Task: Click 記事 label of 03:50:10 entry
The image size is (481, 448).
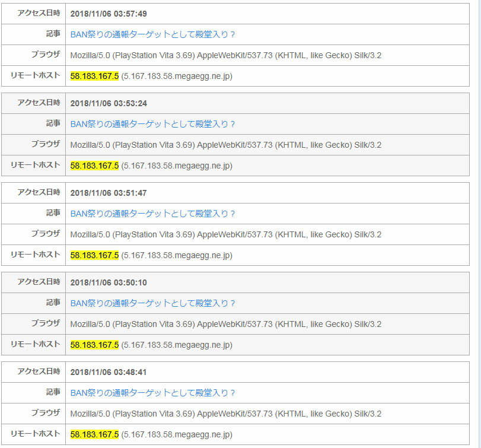Action: pos(53,302)
